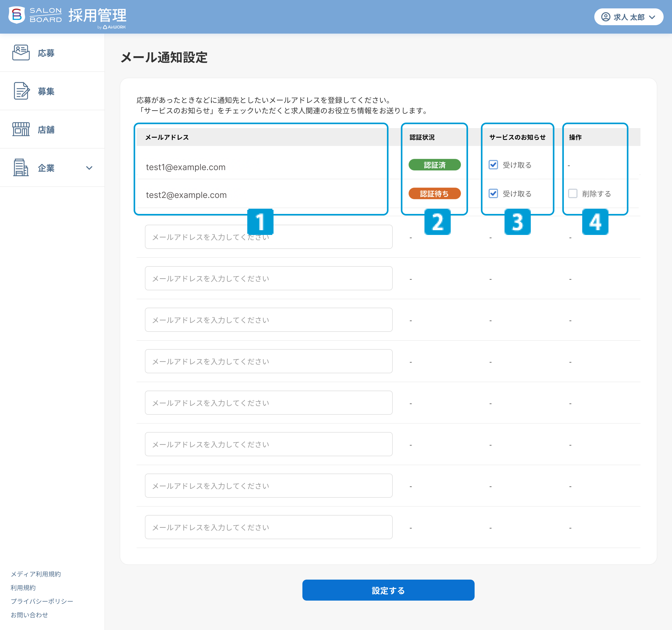This screenshot has width=672, height=630.
Task: Click the 募集 document-pencil icon
Action: coord(21,91)
